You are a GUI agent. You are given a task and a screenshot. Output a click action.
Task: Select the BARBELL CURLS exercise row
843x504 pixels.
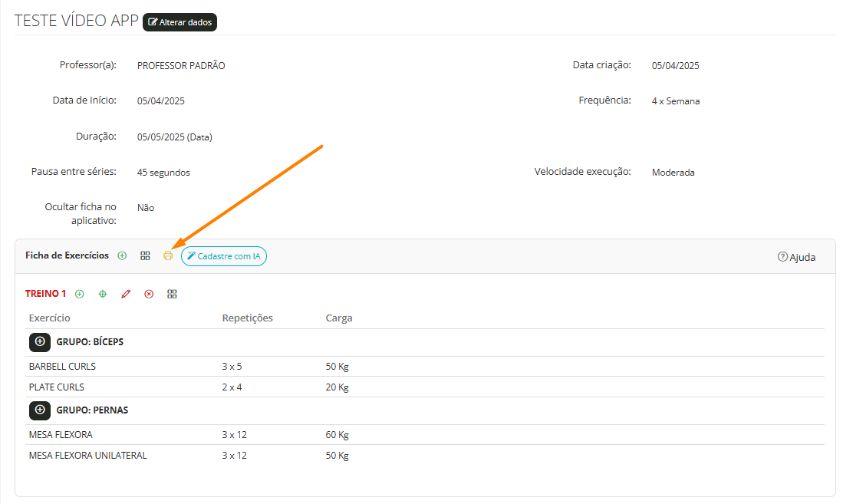click(425, 366)
